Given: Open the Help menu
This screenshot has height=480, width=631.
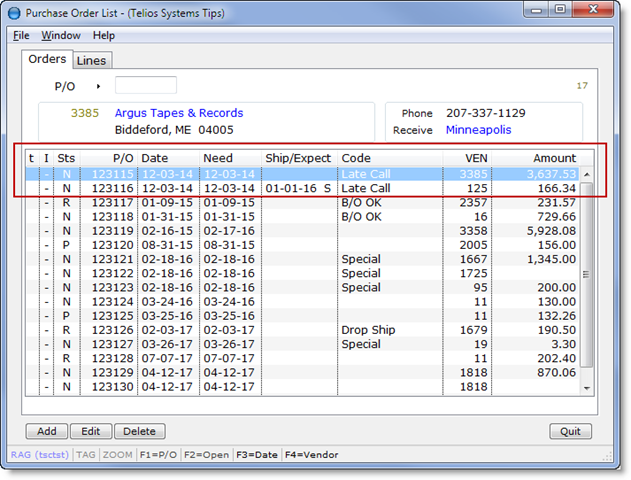Looking at the screenshot, I should pyautogui.click(x=104, y=35).
